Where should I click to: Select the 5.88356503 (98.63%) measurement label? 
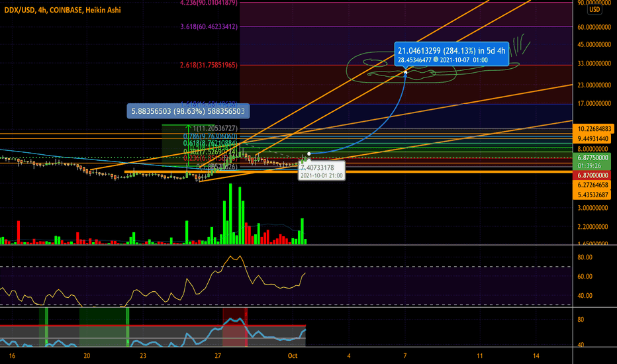[188, 111]
